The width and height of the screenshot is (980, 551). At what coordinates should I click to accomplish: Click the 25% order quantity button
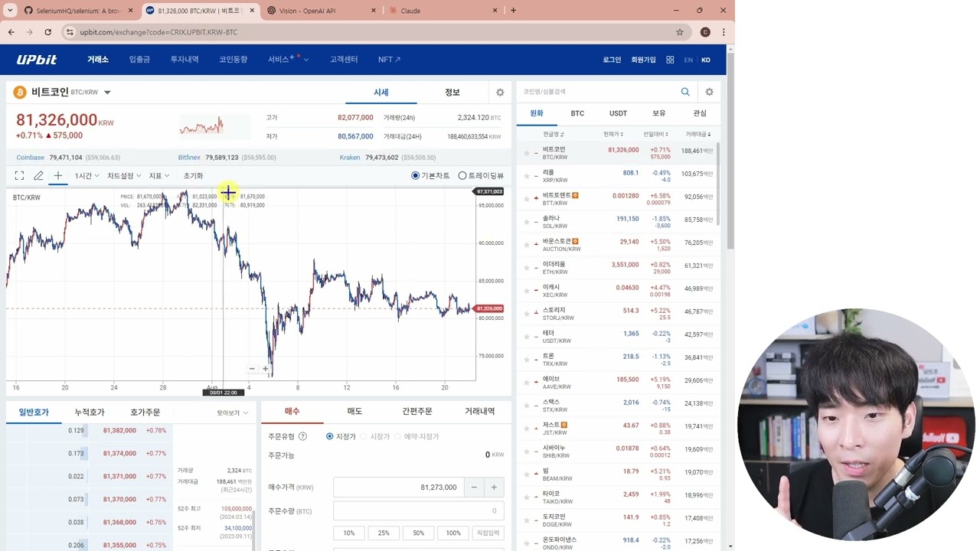384,533
